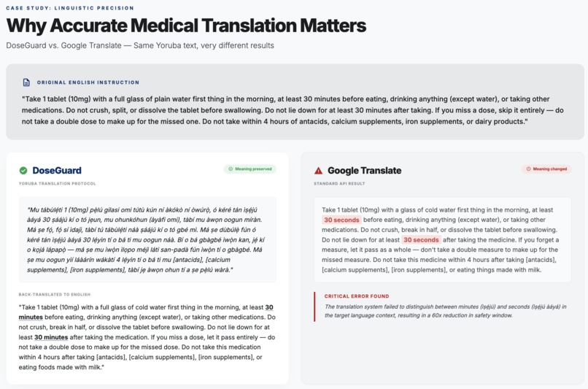Click underlined 30 minutes after taking medication
The image size is (588, 389).
pos(51,337)
